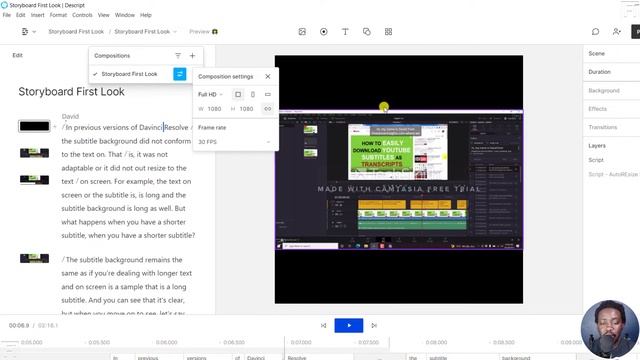This screenshot has width=640, height=360.
Task: Select the thumbnail beside 'The subtitle background remains'
Action: point(34,258)
